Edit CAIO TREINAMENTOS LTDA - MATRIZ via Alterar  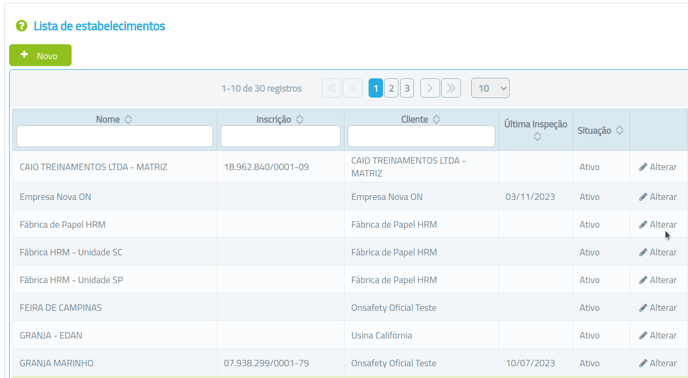pos(658,167)
